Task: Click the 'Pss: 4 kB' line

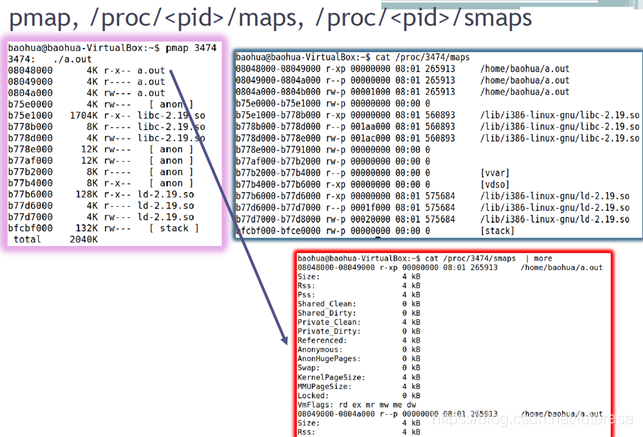Action: [x=359, y=295]
